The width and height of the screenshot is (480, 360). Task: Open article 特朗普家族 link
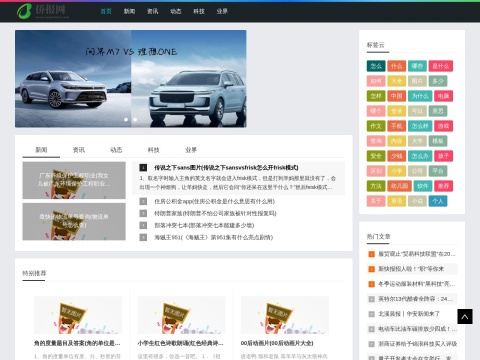click(215, 213)
